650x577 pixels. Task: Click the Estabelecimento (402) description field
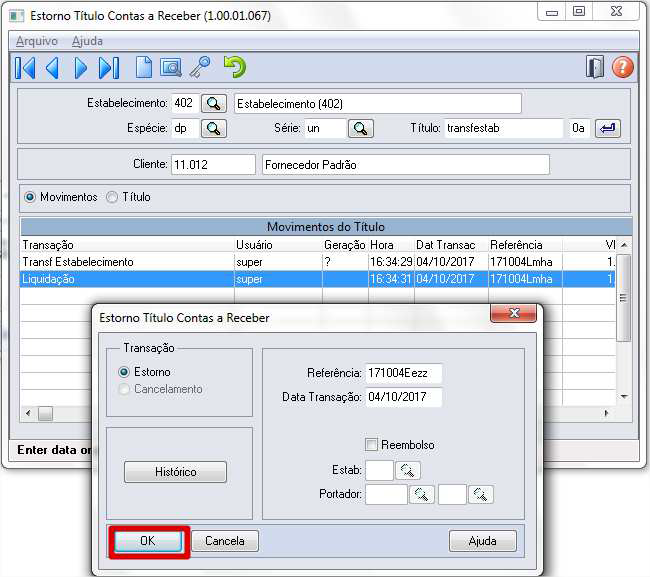pos(378,104)
